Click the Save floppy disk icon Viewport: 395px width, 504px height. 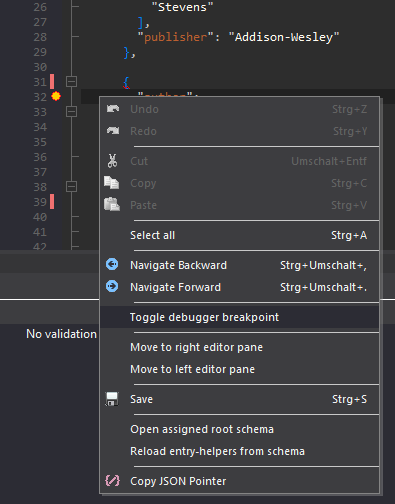[x=112, y=399]
